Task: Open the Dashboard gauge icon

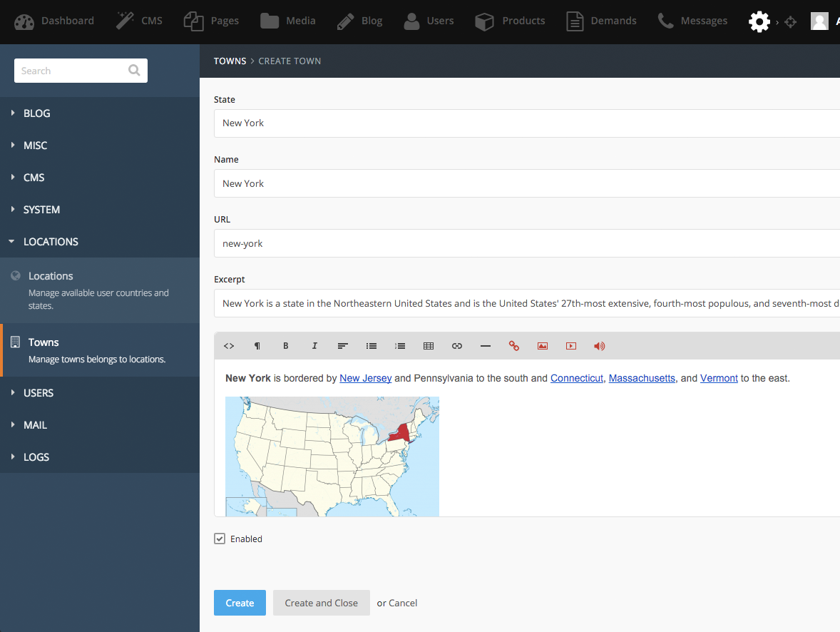Action: [24, 21]
